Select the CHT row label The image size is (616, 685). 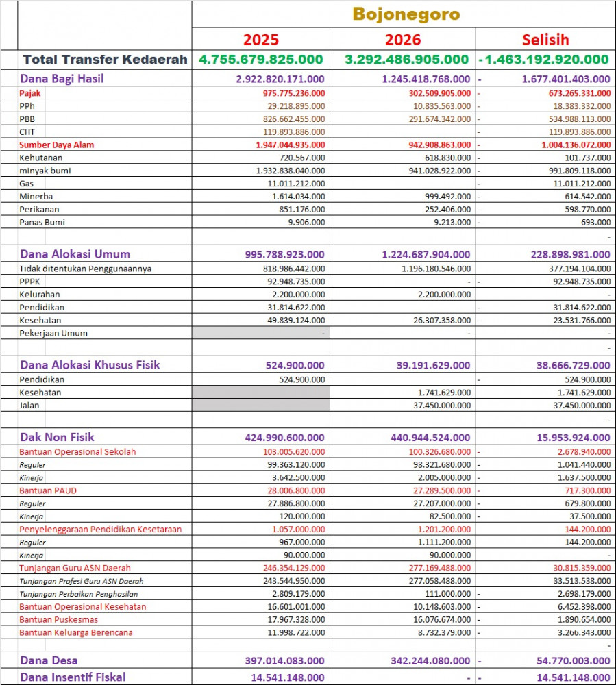tap(27, 132)
